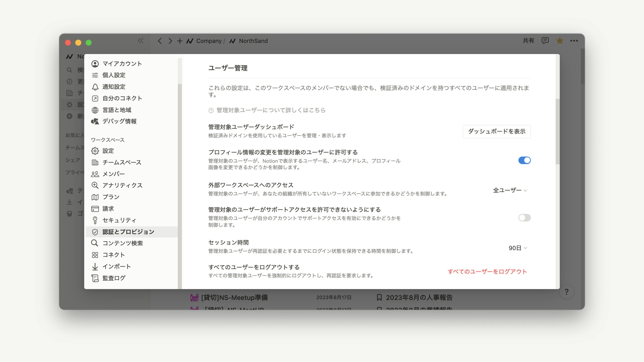Open 監査ログ settings section

point(114,278)
